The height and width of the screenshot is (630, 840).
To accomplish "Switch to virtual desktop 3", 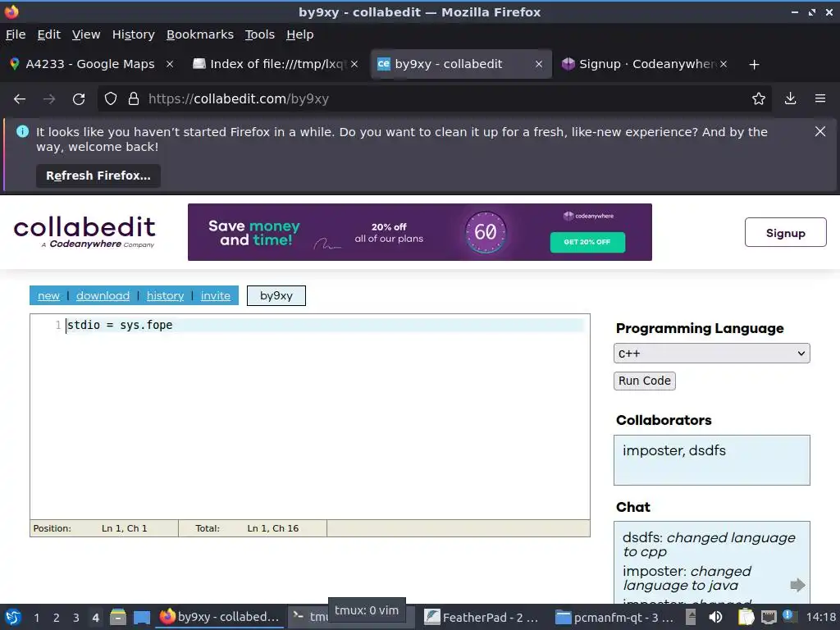I will click(76, 618).
